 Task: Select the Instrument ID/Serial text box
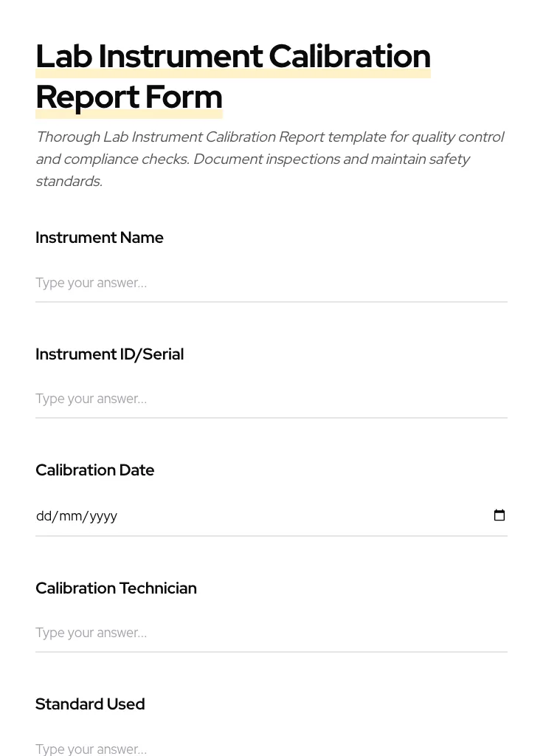(x=221, y=399)
